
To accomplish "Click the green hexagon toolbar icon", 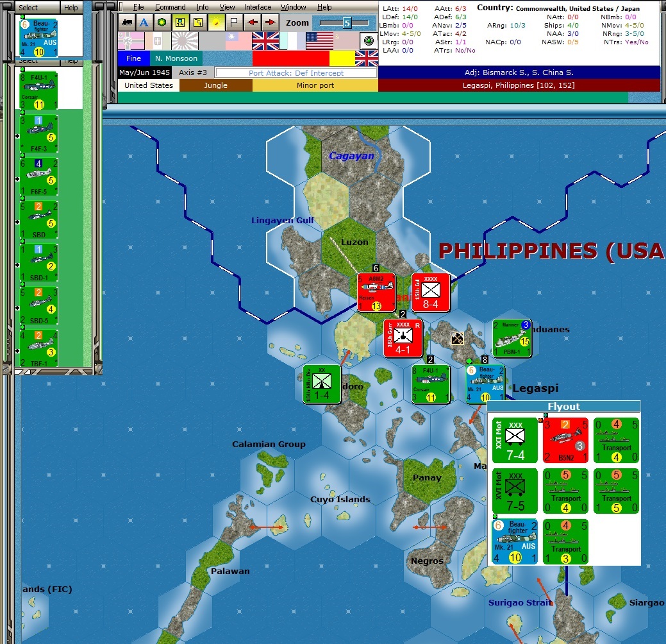I will point(162,22).
